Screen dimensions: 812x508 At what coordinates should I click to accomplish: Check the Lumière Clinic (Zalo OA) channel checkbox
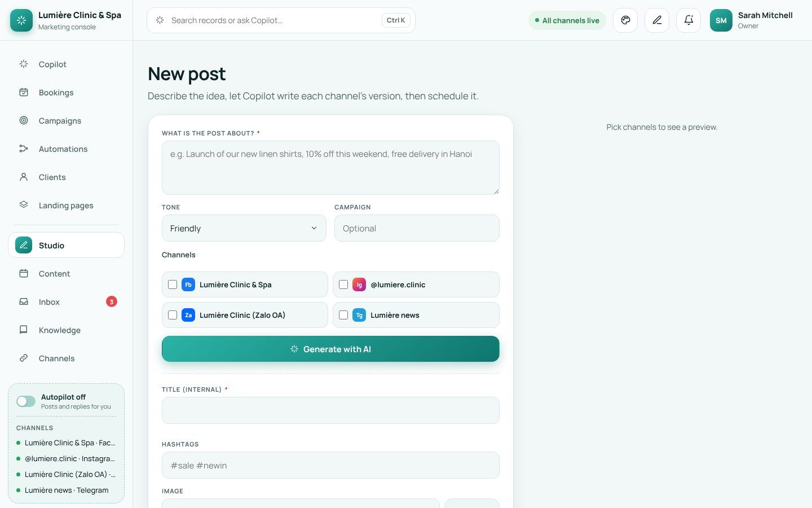tap(173, 315)
